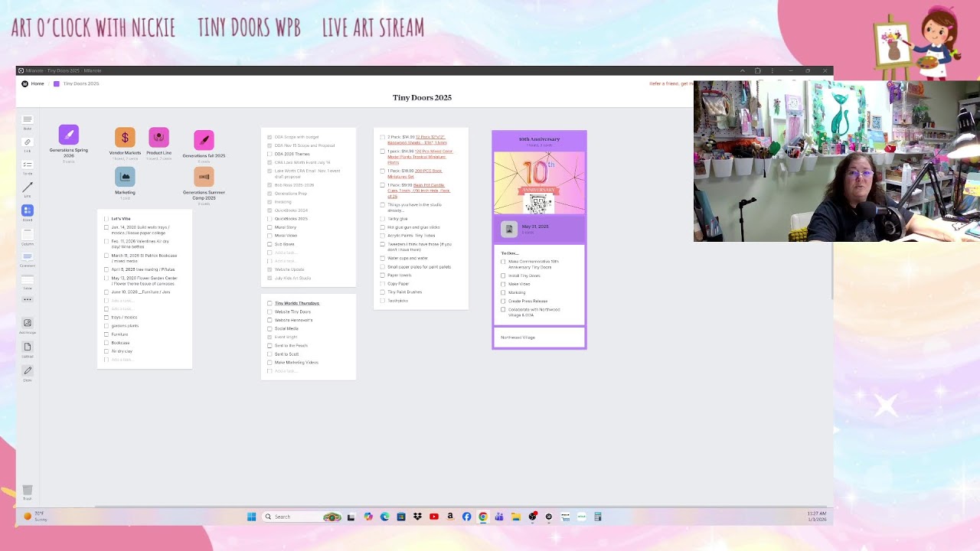Open Dropbox from the taskbar

pyautogui.click(x=417, y=517)
